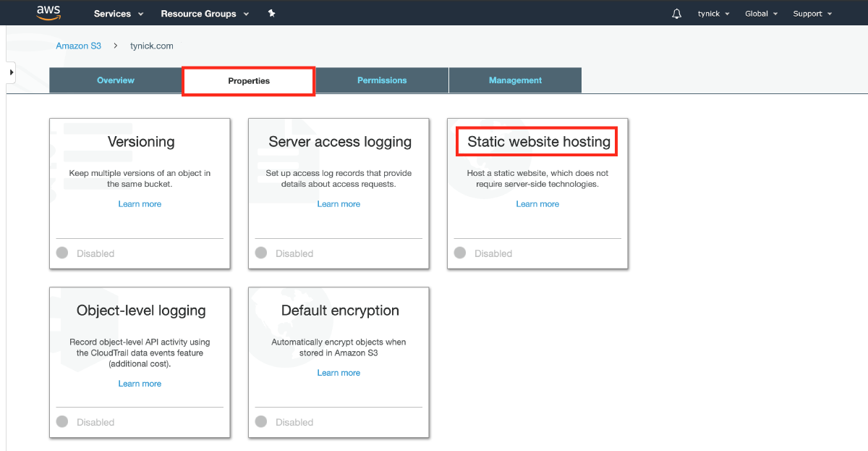Switch to the Properties tab

tap(249, 81)
